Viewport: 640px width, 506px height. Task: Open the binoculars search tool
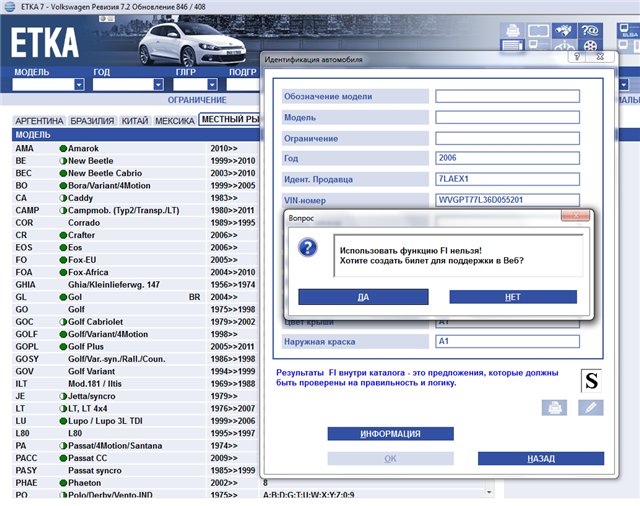(564, 30)
